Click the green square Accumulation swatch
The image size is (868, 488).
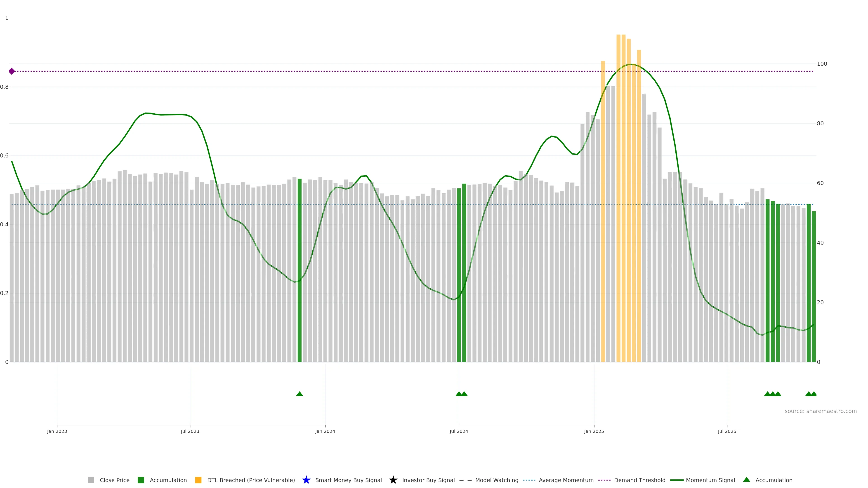click(x=141, y=480)
